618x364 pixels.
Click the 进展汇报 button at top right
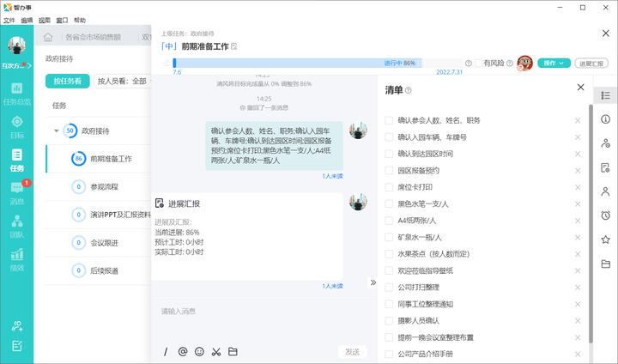(x=591, y=63)
